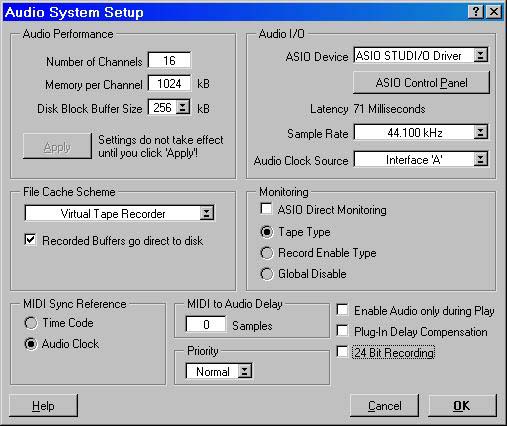Image resolution: width=507 pixels, height=426 pixels.
Task: Select Record Enable Type monitoring
Action: pyautogui.click(x=267, y=253)
